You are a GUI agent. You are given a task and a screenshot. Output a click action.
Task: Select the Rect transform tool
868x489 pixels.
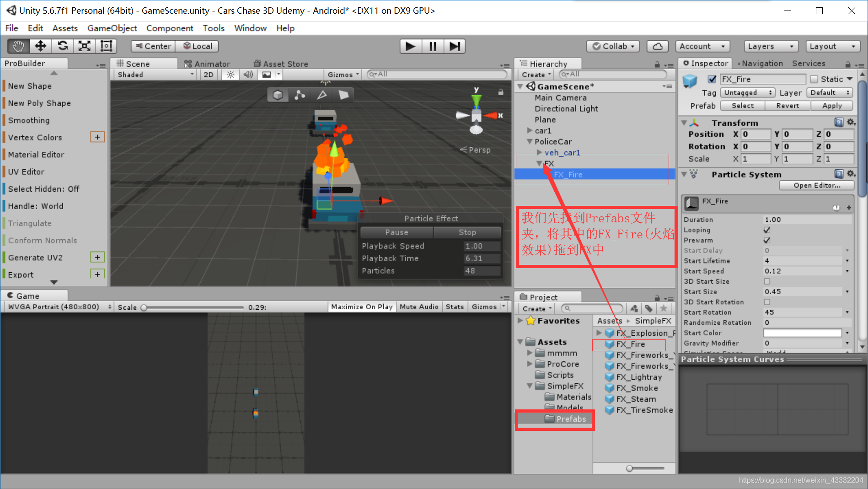coord(106,46)
